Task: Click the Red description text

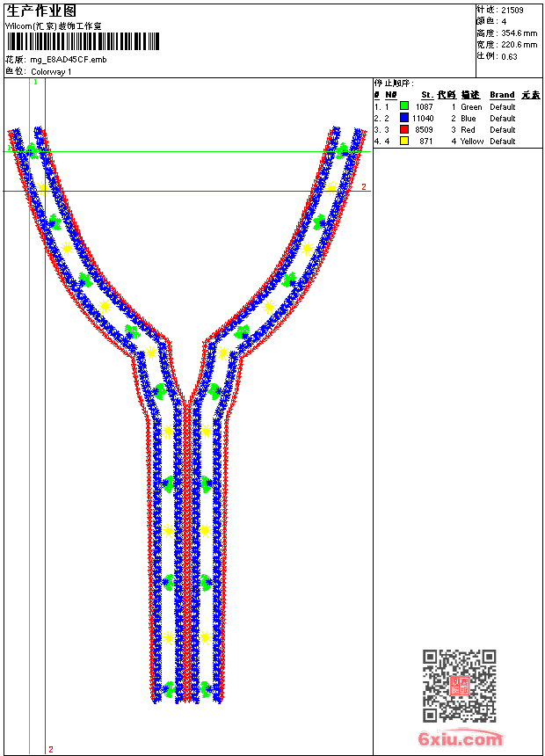Action: [468, 130]
